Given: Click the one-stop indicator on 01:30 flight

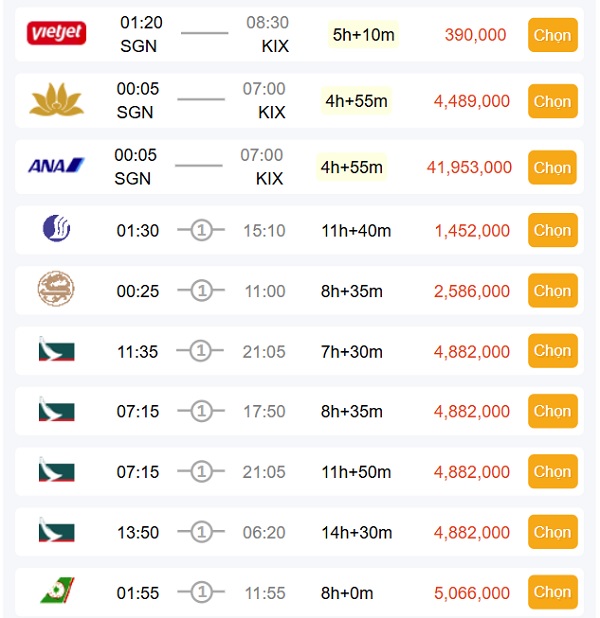Looking at the screenshot, I should click(x=201, y=231).
